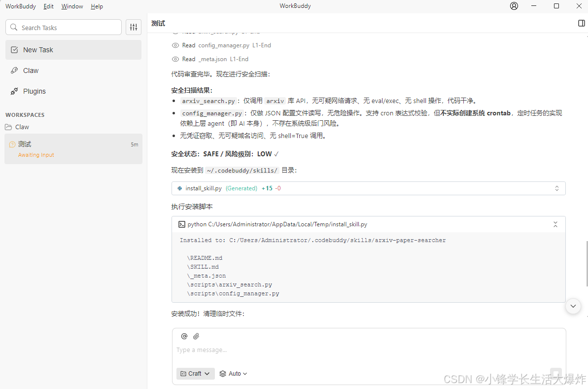588x389 pixels.
Task: Click the \_meta.json output line
Action: pyautogui.click(x=206, y=276)
